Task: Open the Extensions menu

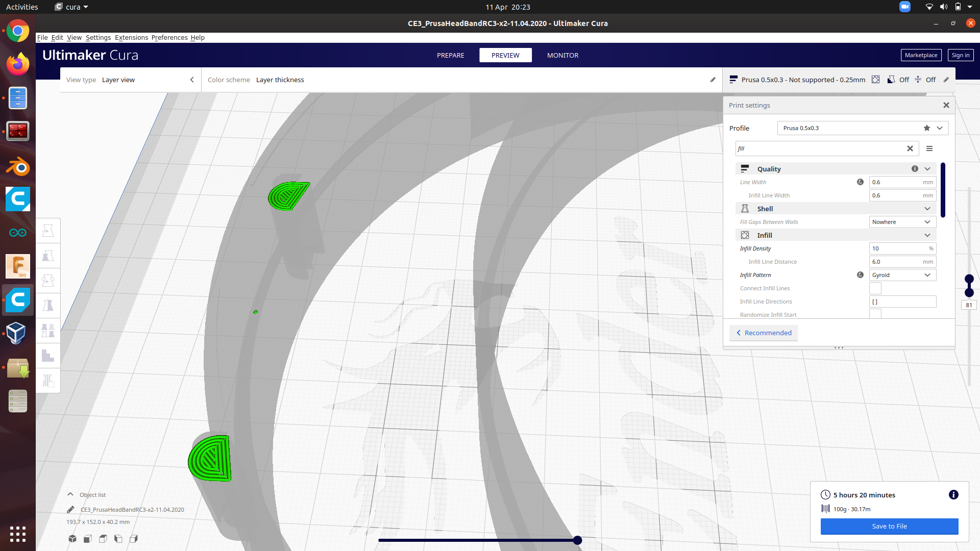Action: point(131,37)
